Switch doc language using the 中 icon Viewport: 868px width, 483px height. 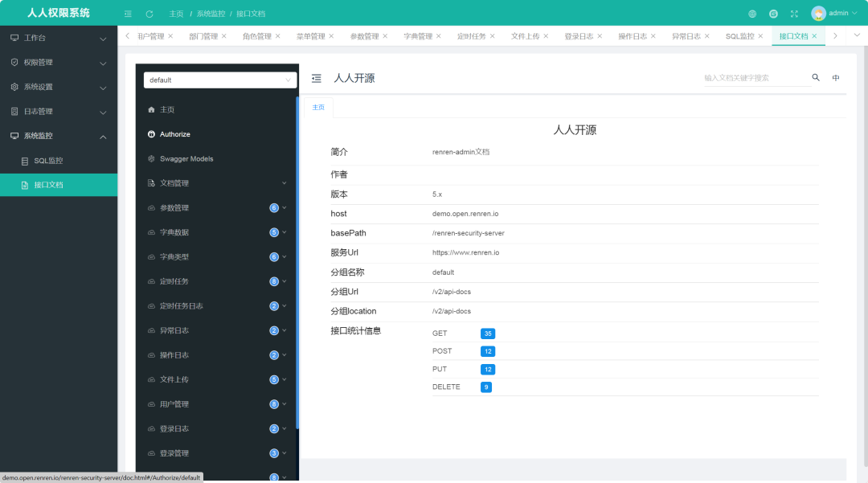pos(835,77)
